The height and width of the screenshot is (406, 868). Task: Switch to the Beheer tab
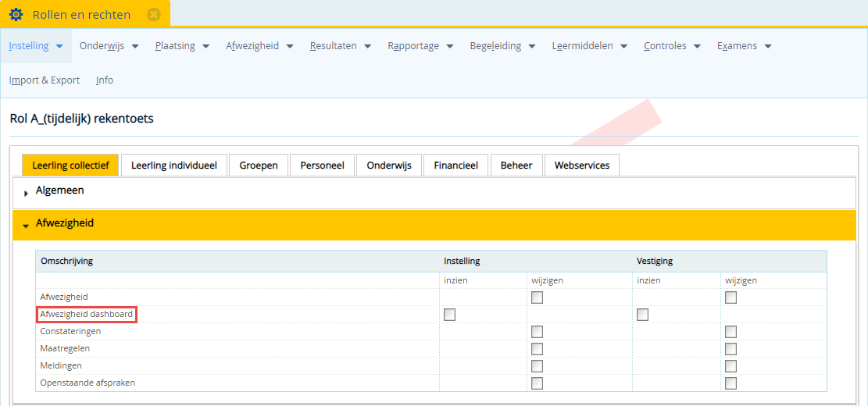(516, 165)
